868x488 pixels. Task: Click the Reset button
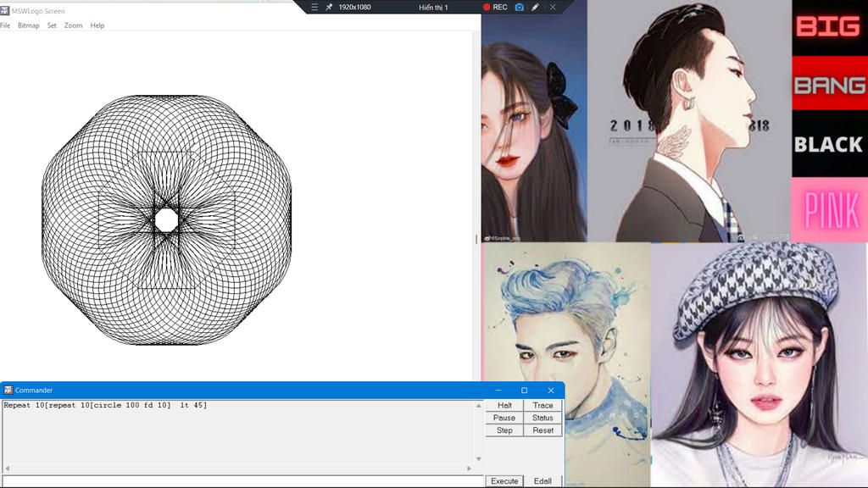[542, 430]
